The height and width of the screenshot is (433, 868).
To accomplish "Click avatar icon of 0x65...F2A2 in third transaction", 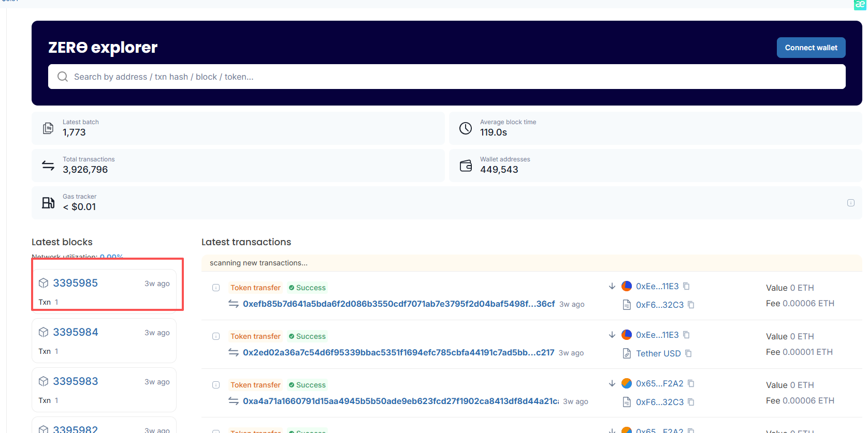I will tap(627, 383).
